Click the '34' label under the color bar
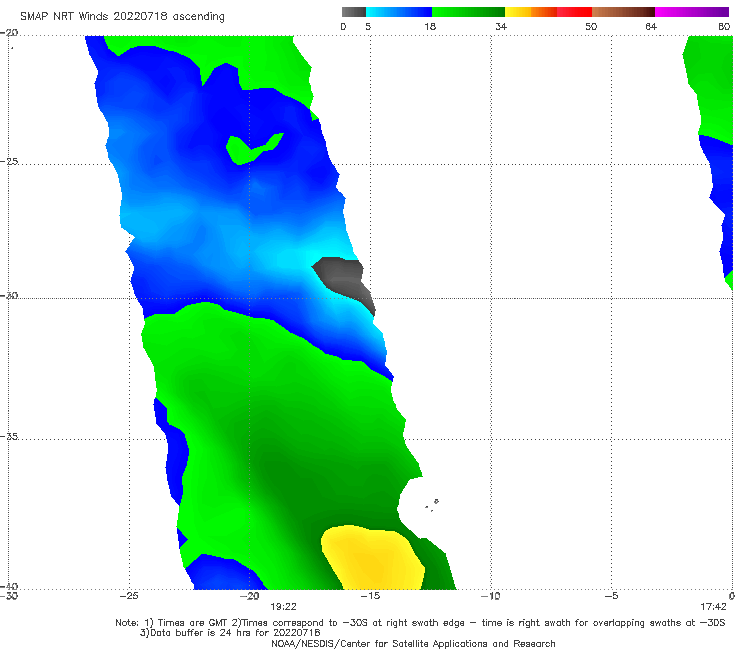 pos(501,26)
